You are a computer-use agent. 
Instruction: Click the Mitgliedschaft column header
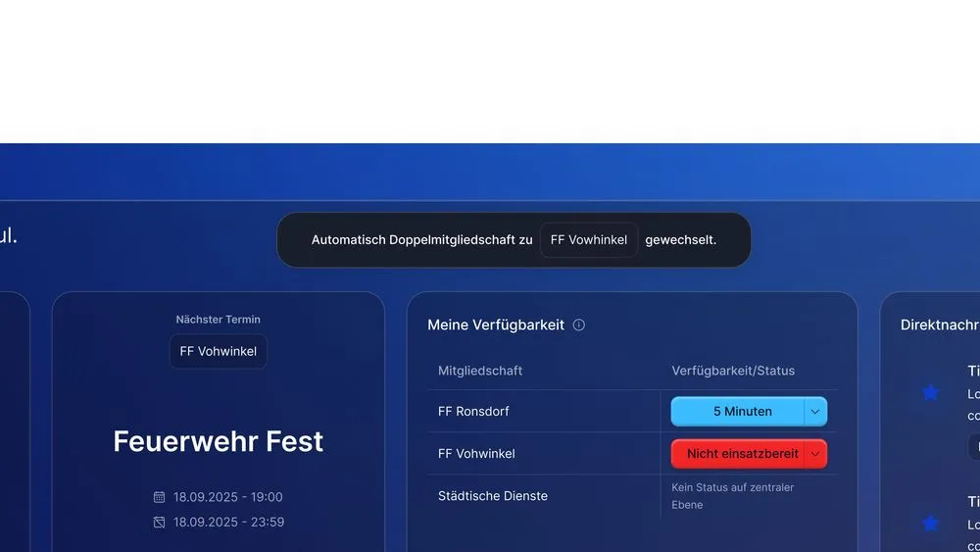coord(480,371)
